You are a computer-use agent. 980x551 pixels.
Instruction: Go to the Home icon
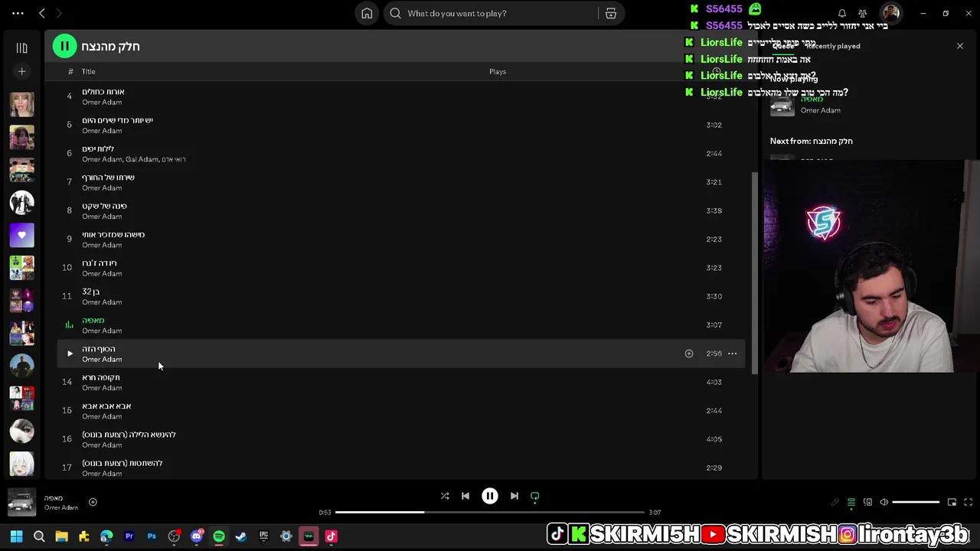point(367,13)
